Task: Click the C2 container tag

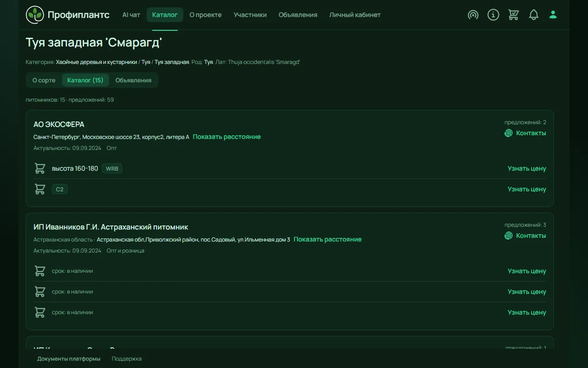Action: point(60,189)
